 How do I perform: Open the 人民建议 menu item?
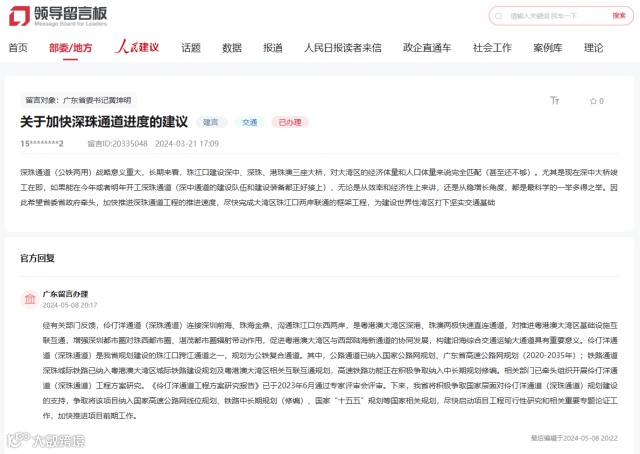(137, 47)
